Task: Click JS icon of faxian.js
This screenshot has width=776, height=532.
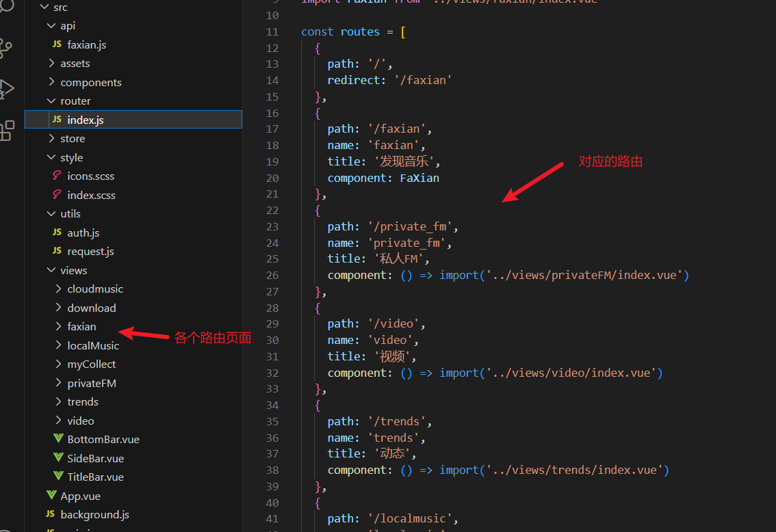Action: coord(57,44)
